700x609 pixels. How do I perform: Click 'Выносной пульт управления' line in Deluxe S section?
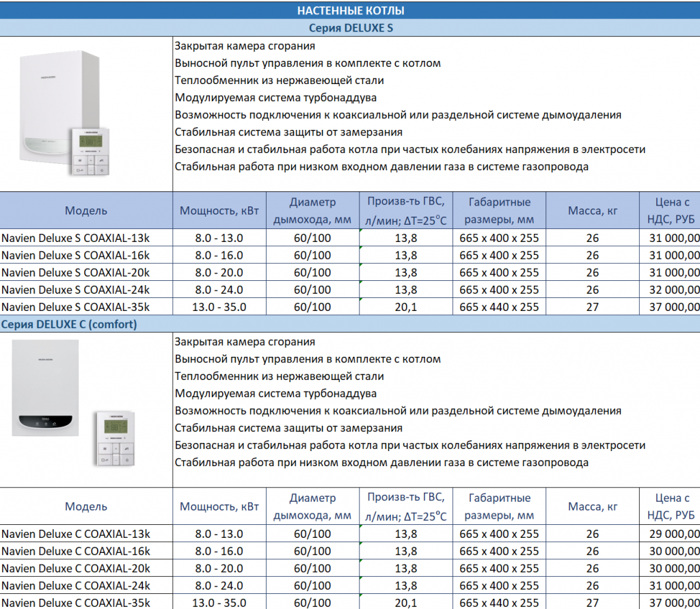click(308, 63)
